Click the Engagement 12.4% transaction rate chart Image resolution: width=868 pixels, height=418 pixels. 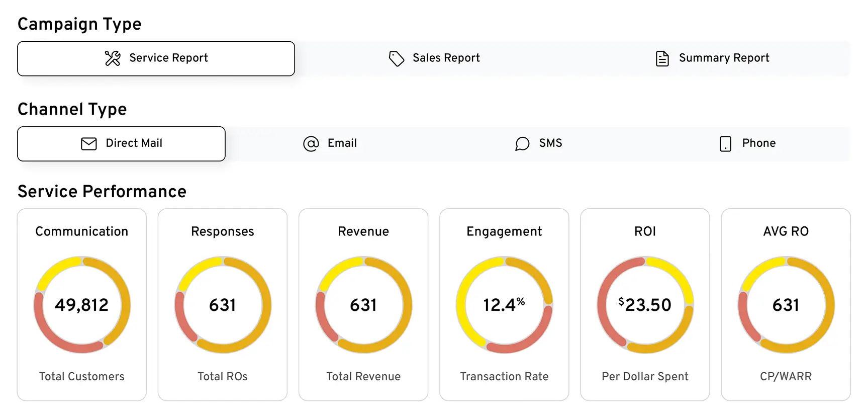click(x=504, y=305)
